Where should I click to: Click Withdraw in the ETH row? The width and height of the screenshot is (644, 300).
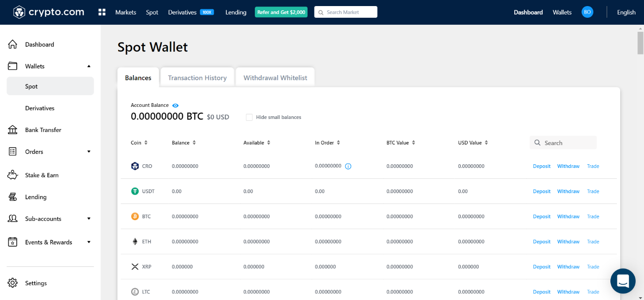pos(568,242)
